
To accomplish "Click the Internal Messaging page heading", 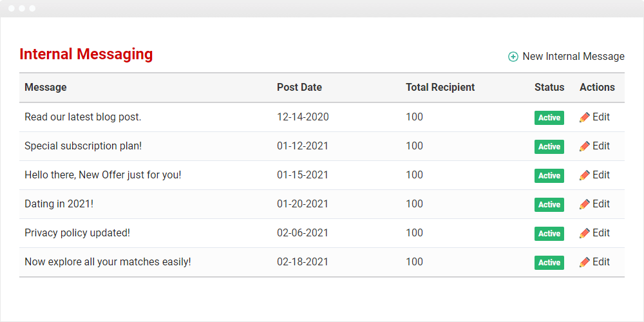I will (x=86, y=54).
